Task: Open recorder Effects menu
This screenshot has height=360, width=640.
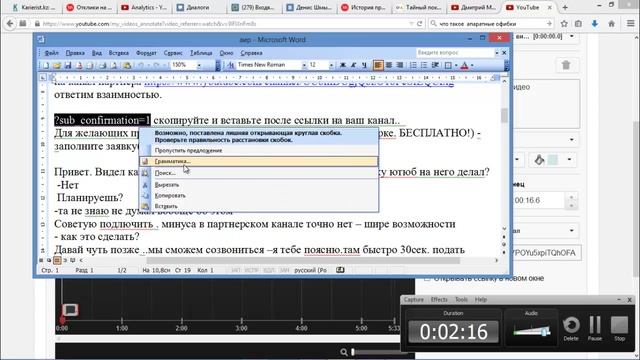Action: pos(439,300)
